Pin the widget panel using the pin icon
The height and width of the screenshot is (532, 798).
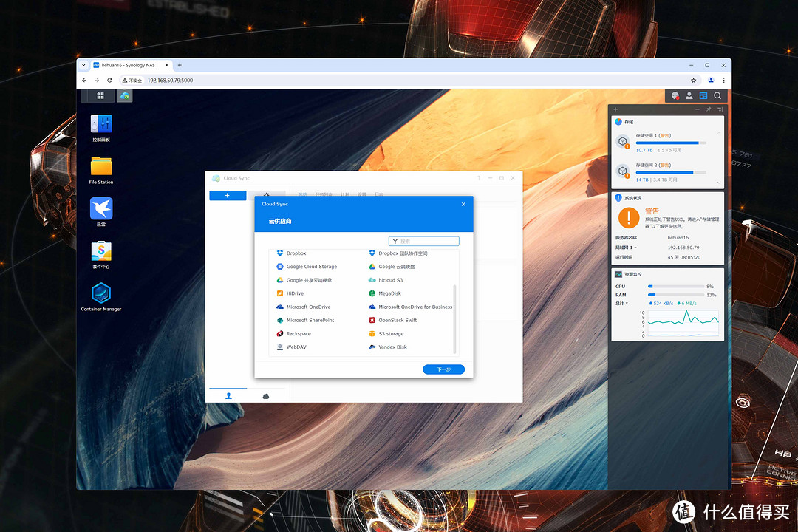[x=709, y=109]
